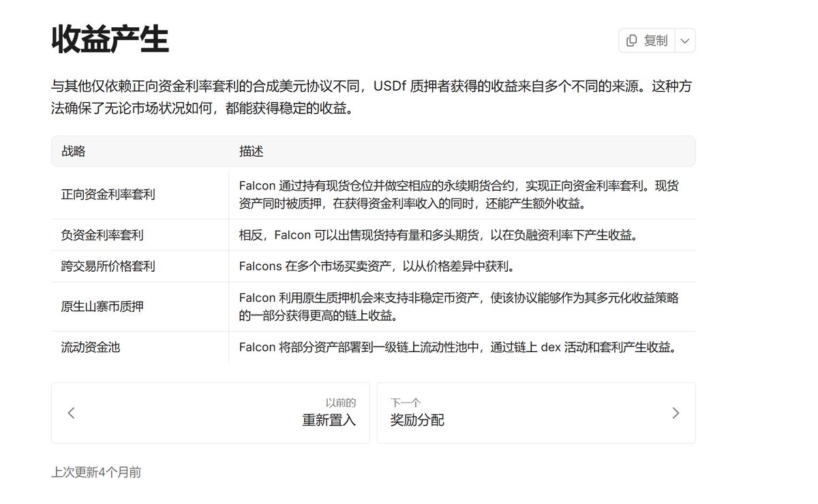The image size is (818, 504).
Task: Open the dropdown arrow beside 复制
Action: (x=685, y=41)
